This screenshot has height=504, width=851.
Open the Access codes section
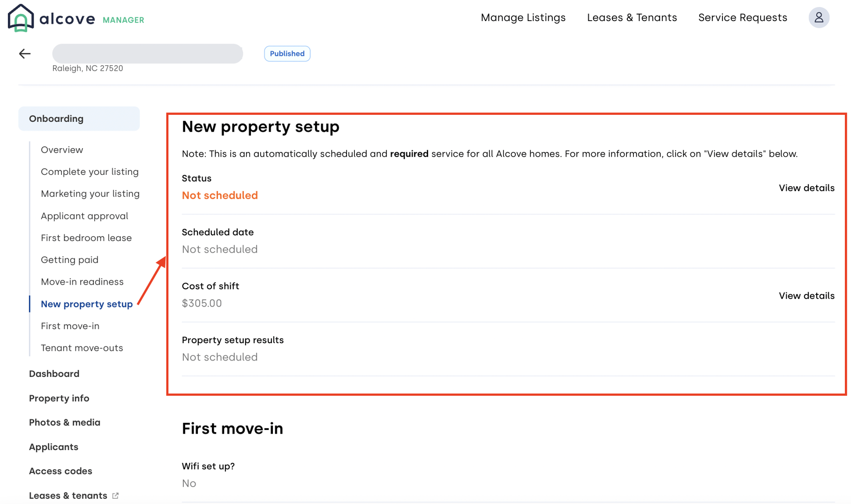click(x=60, y=471)
